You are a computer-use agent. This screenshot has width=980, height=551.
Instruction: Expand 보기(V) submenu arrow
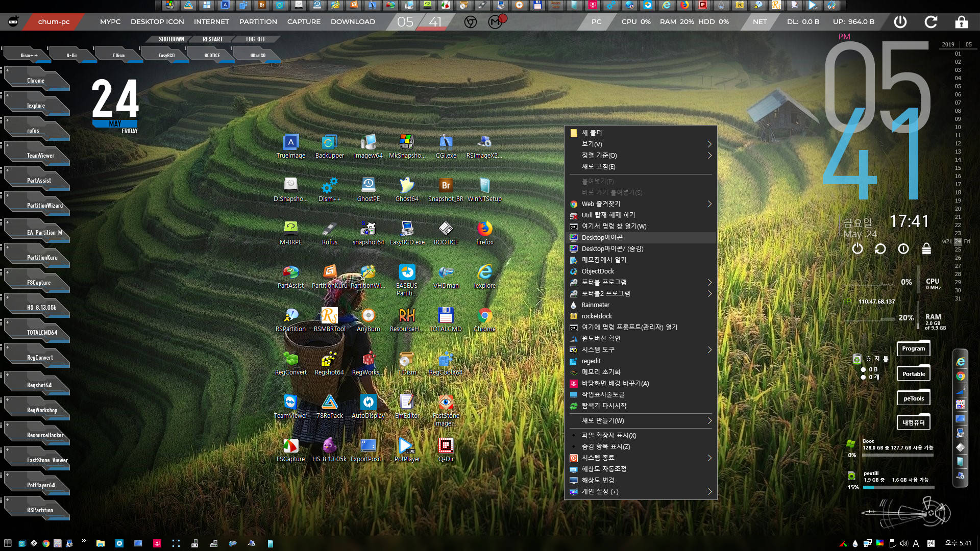coord(709,144)
